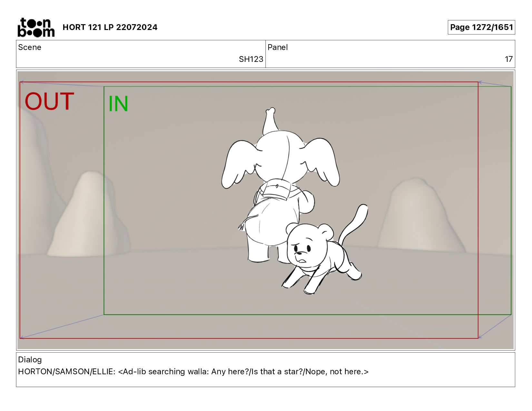Select the scene value SH123
This screenshot has width=532, height=411.
[251, 59]
